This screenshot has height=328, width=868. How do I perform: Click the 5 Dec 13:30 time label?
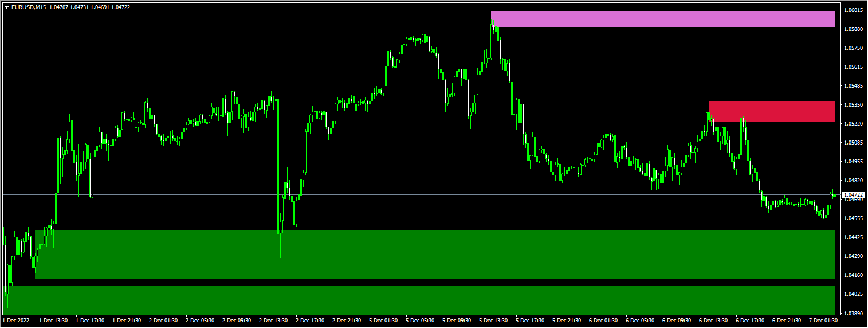493,321
